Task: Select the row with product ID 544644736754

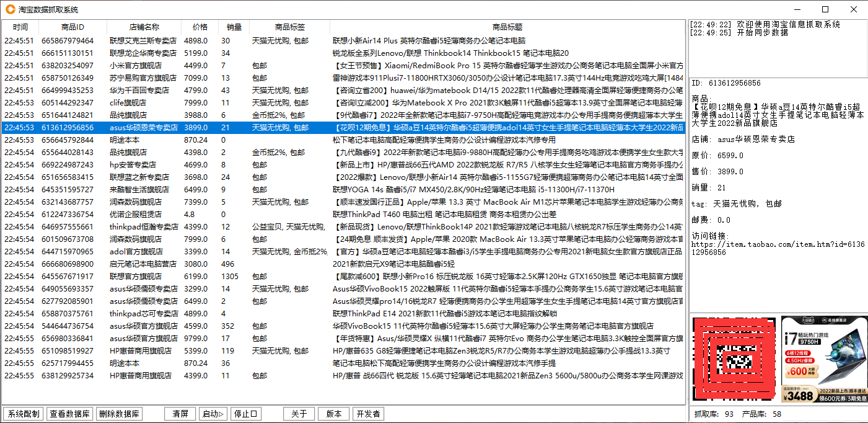Action: tap(343, 326)
